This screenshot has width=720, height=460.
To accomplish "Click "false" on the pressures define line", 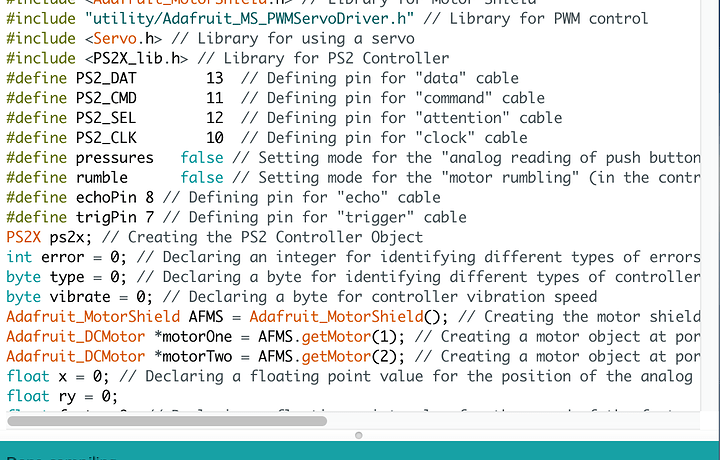I will click(x=202, y=157).
